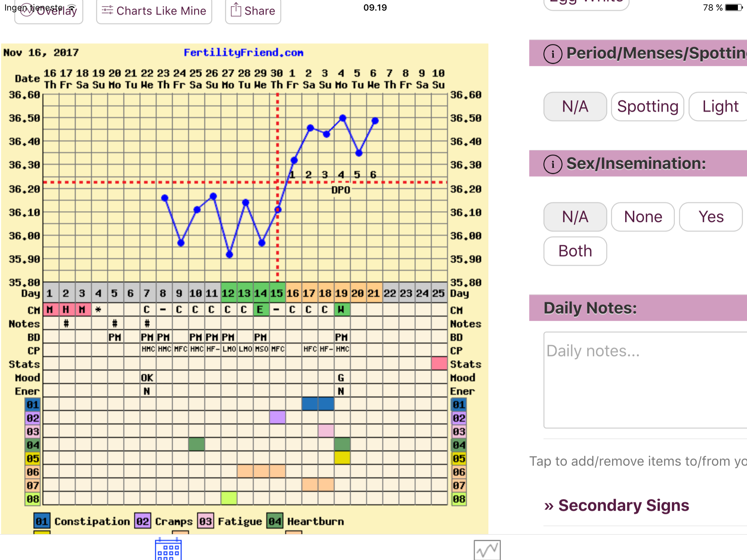Open the calendar view icon
This screenshot has height=560, width=747.
pos(168,550)
